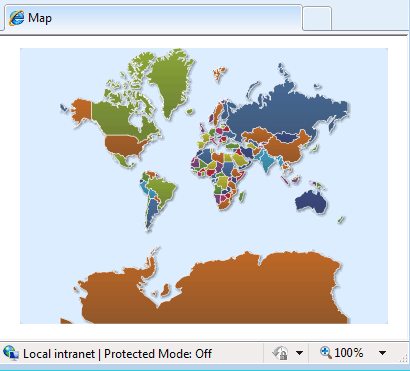
Task: Open the zoom level dropdown arrow
Action: click(x=383, y=353)
